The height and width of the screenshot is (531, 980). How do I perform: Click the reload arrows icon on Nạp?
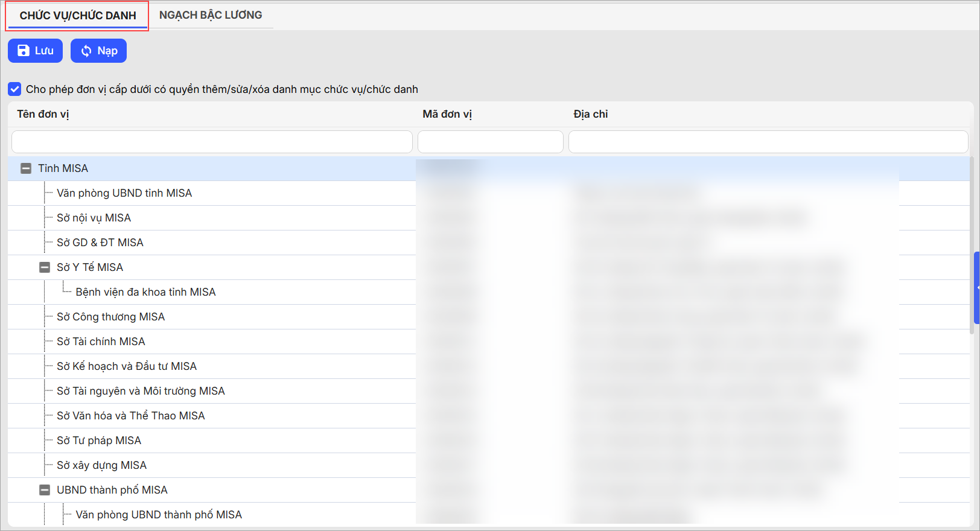[86, 51]
